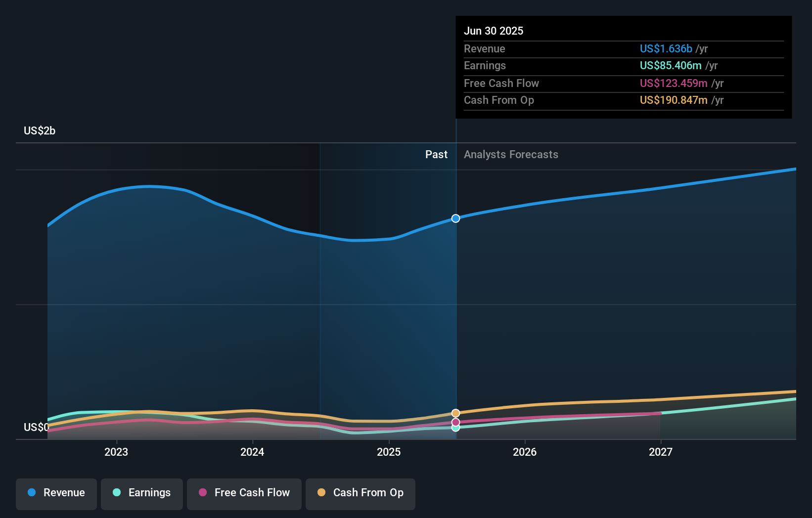Screen dimensions: 812x518
Task: Click the pink Free Cash Flow data point marker
Action: point(455,422)
